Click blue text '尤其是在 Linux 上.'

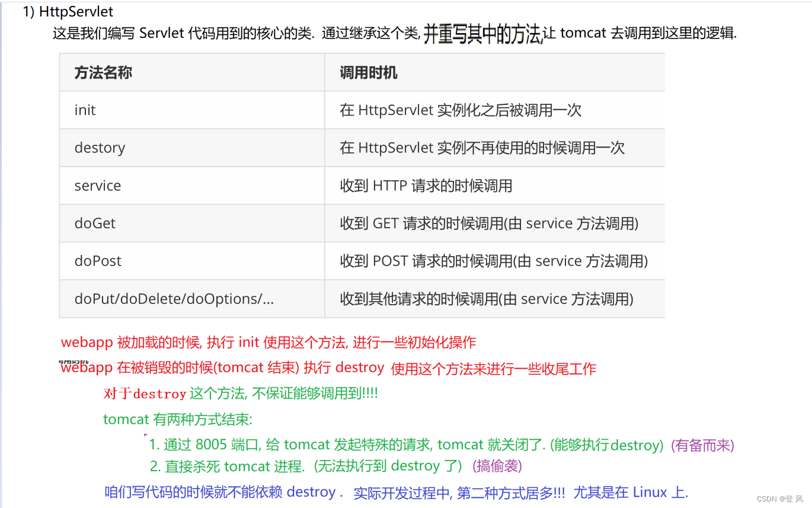(x=631, y=493)
